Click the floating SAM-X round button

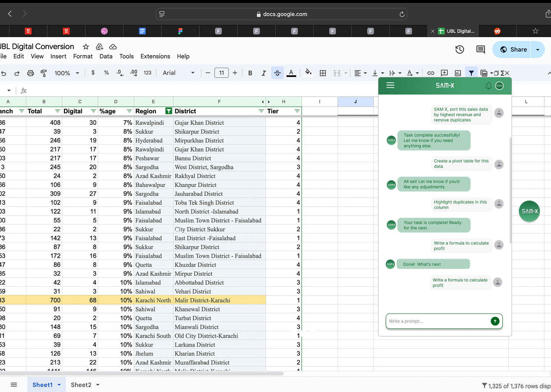tap(529, 211)
